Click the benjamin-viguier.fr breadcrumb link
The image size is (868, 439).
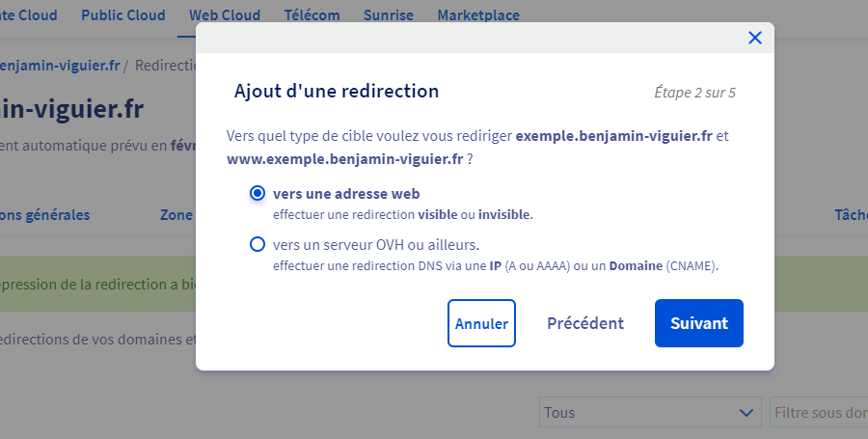click(60, 66)
